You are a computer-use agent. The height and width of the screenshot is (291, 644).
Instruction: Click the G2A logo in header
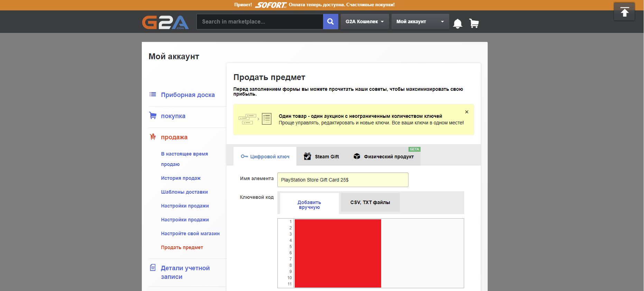pyautogui.click(x=165, y=22)
